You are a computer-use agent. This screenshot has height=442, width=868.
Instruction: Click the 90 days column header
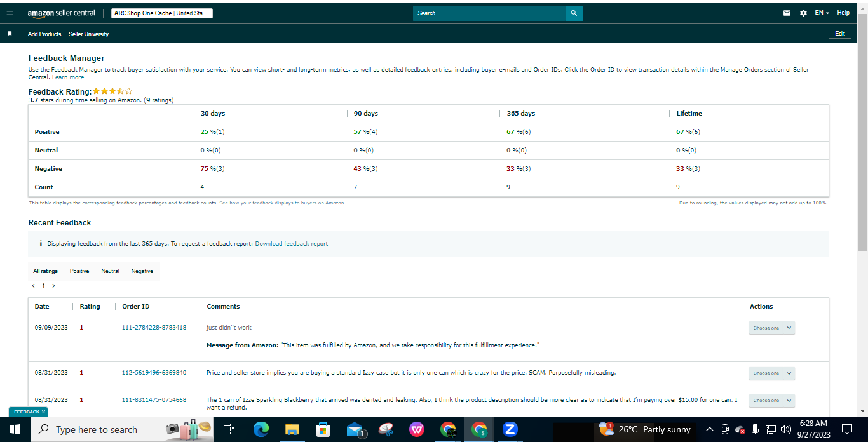(366, 114)
